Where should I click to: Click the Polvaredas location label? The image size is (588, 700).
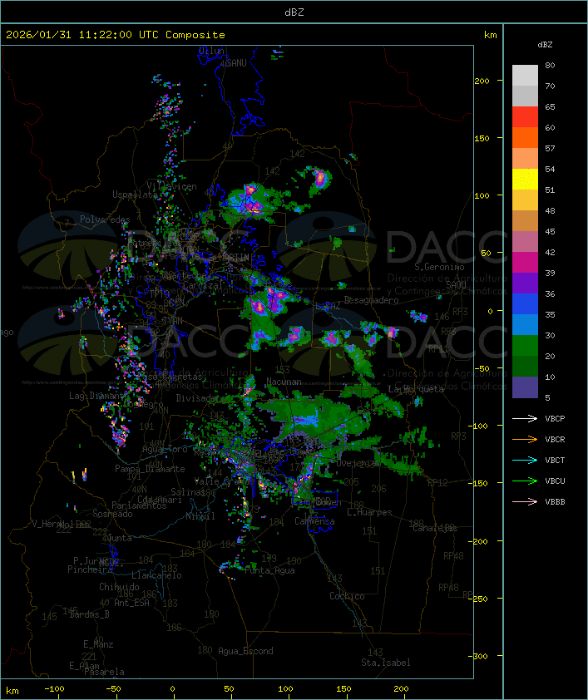click(105, 219)
